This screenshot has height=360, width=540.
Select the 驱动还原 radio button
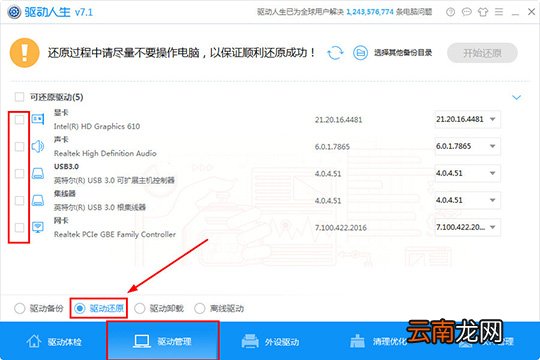[x=80, y=308]
